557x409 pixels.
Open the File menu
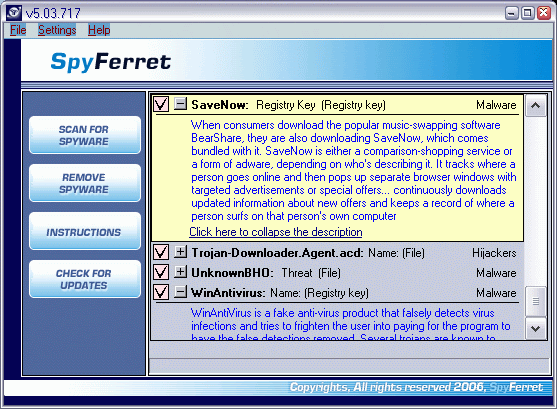click(x=18, y=30)
